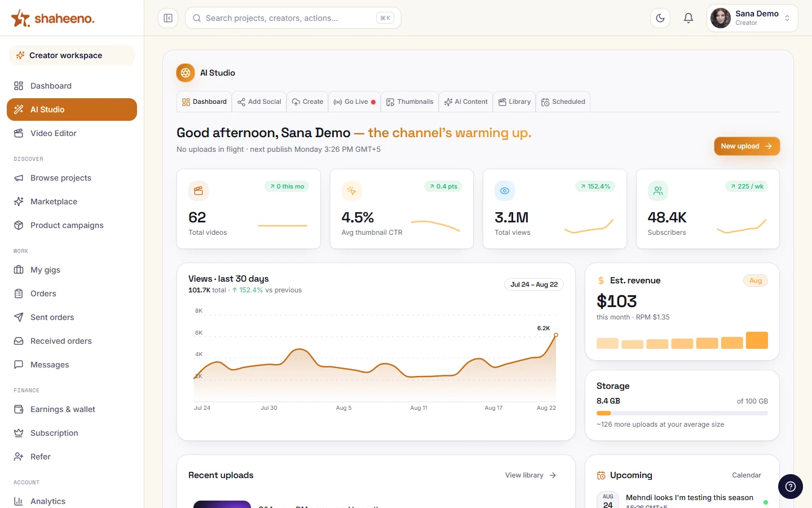Open Messages
The width and height of the screenshot is (812, 508).
(72, 365)
